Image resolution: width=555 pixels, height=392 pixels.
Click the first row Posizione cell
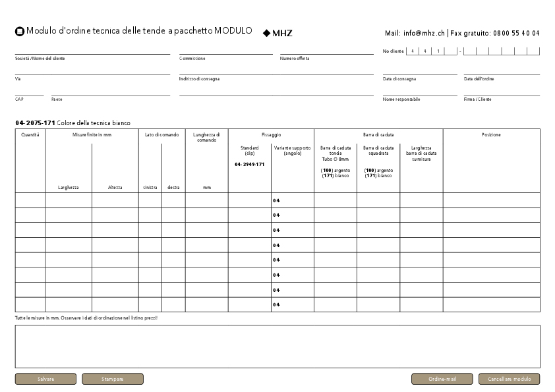click(x=491, y=200)
